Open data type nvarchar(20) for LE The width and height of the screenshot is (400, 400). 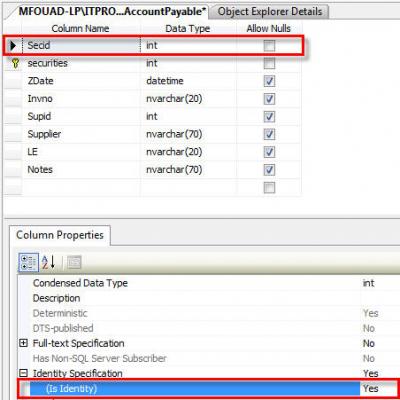click(189, 152)
